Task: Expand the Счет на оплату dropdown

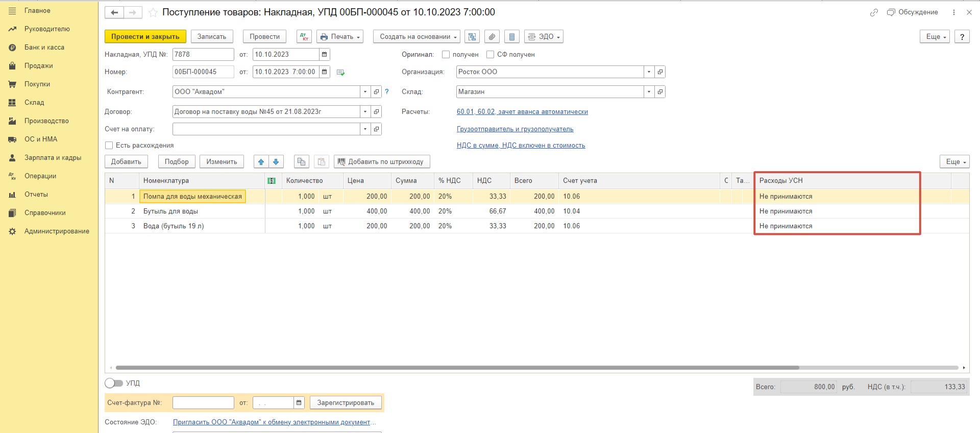Action: pyautogui.click(x=365, y=129)
